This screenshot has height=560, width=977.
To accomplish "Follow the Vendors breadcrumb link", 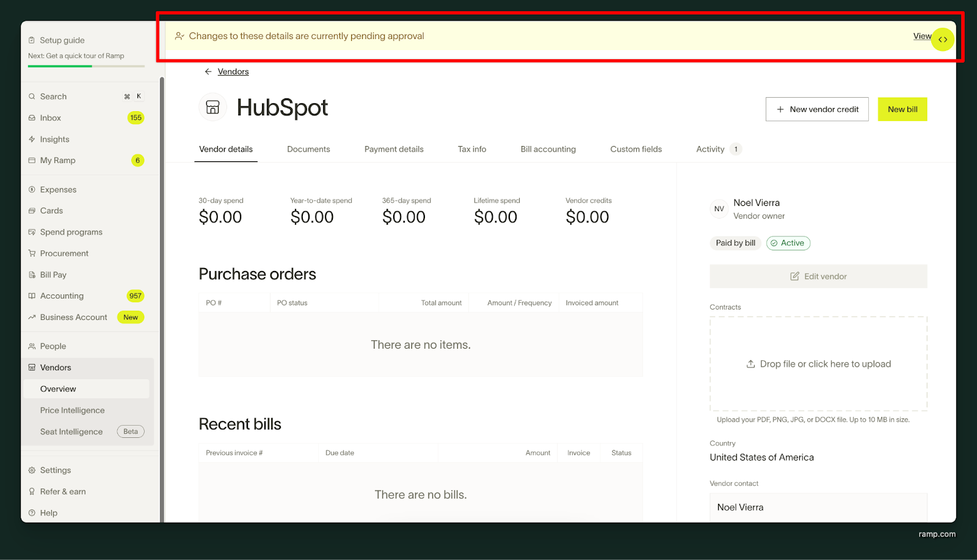I will pos(233,71).
